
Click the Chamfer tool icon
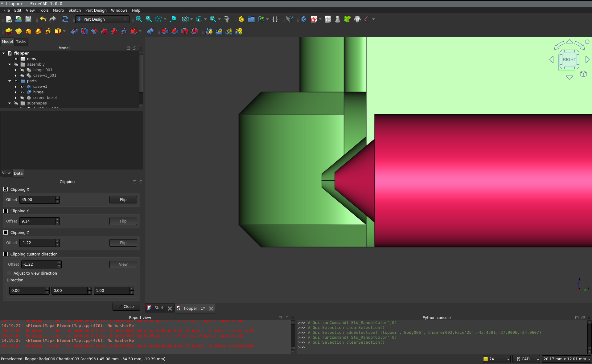pyautogui.click(x=175, y=31)
